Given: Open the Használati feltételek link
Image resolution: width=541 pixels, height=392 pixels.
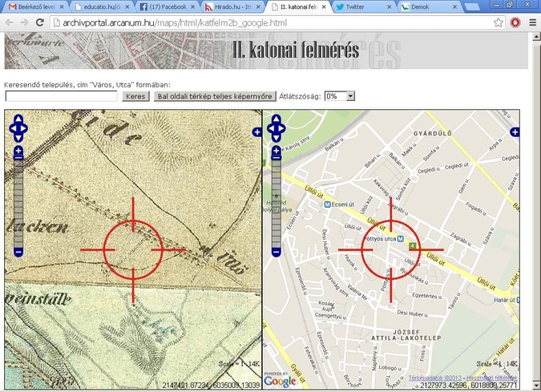Looking at the screenshot, I should pyautogui.click(x=491, y=378).
